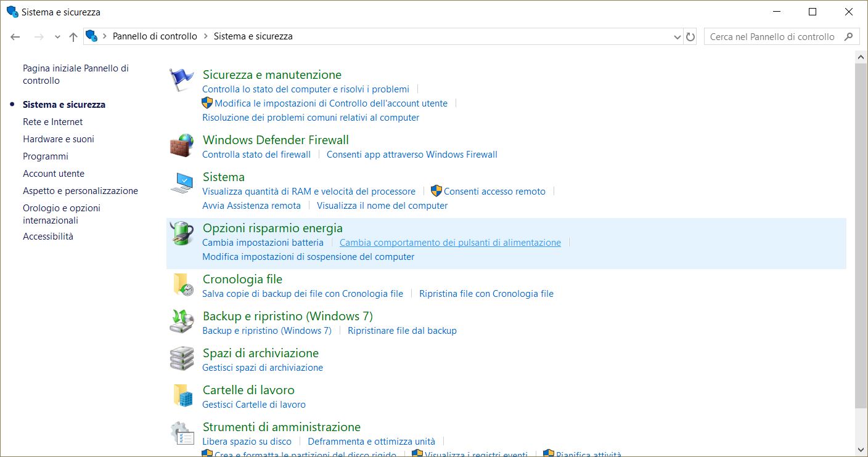Image resolution: width=868 pixels, height=457 pixels.
Task: Select Pannello di controllo breadcrumb
Action: 155,36
